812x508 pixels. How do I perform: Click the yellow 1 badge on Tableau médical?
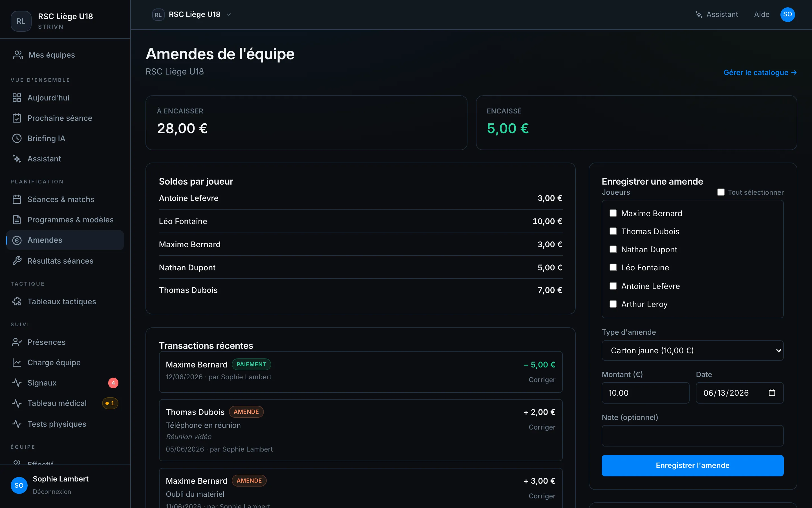click(110, 403)
